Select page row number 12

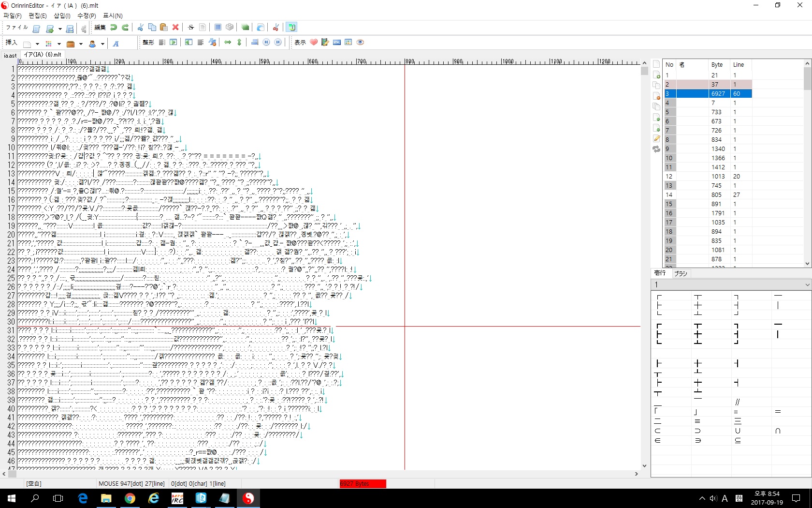pos(669,177)
